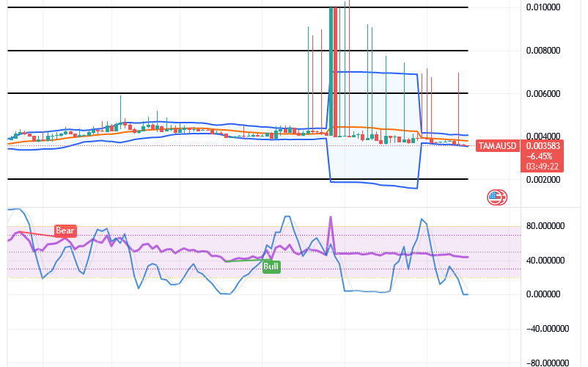
Task: Click the 40.000000 oscillator axis label
Action: (x=545, y=261)
